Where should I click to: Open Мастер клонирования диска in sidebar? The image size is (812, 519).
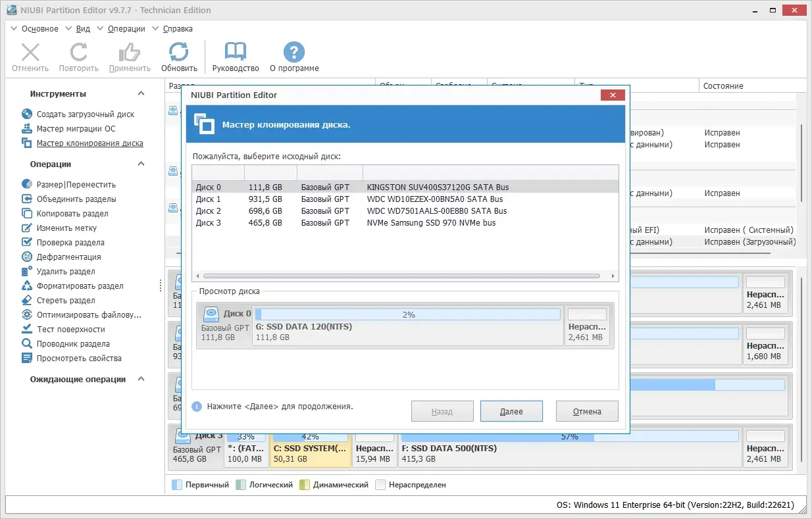89,143
